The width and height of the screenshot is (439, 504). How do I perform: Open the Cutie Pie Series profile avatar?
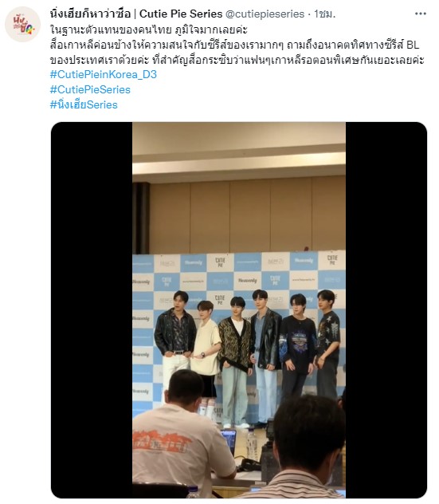point(22,24)
